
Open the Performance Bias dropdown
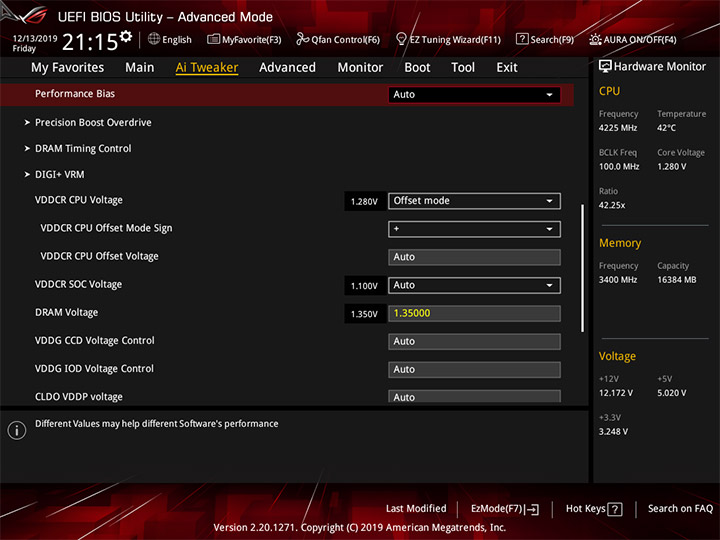pyautogui.click(x=474, y=95)
